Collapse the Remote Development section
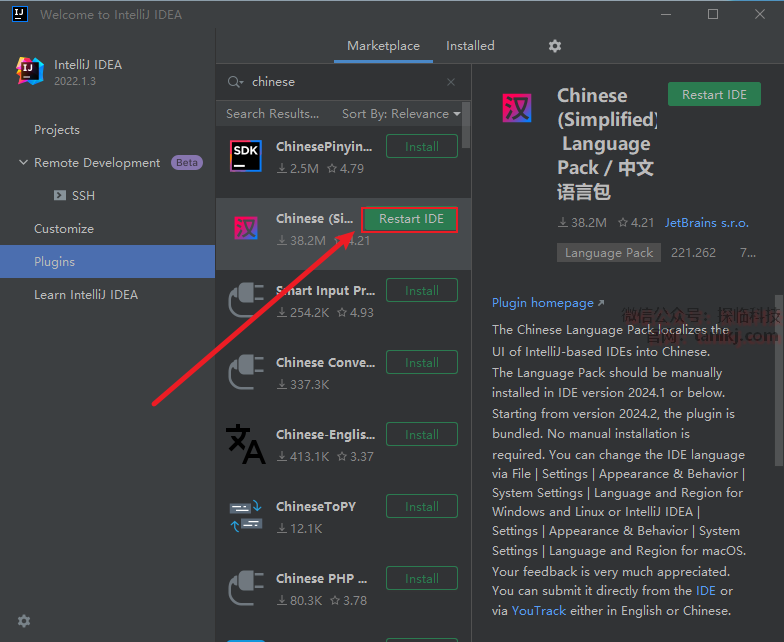 coord(23,162)
